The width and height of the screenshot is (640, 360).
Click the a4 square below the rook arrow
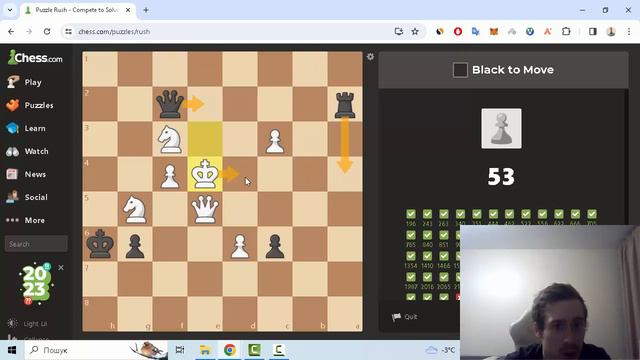tap(345, 174)
